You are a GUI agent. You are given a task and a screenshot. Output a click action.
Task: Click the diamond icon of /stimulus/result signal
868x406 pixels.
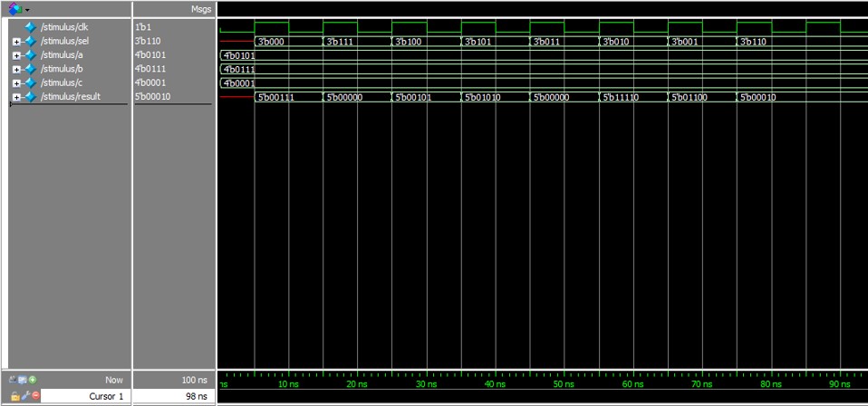[x=30, y=97]
